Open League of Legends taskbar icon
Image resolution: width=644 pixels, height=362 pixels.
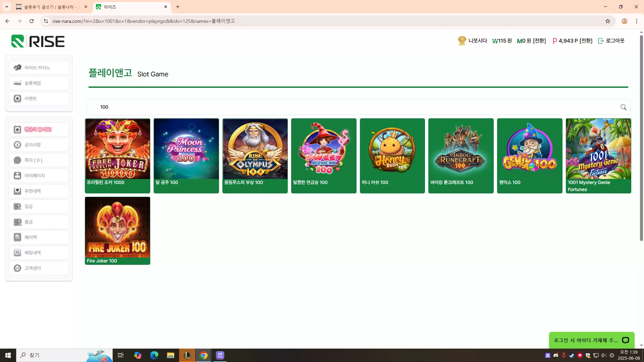point(187,355)
